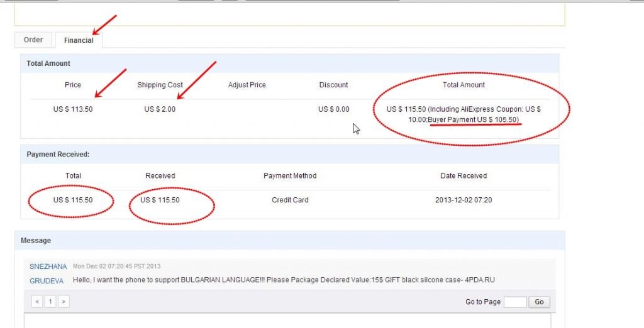Click the 2013-12-02 07:20 date received

tap(464, 200)
